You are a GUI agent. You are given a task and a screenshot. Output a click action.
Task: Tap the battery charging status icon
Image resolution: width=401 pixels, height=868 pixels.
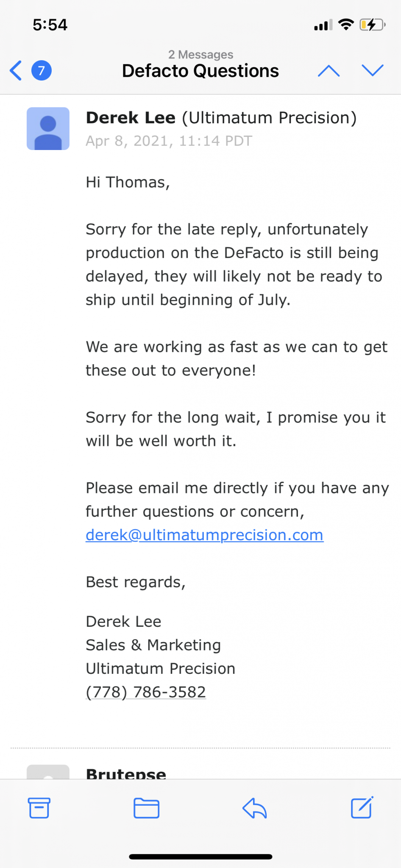coord(372,25)
